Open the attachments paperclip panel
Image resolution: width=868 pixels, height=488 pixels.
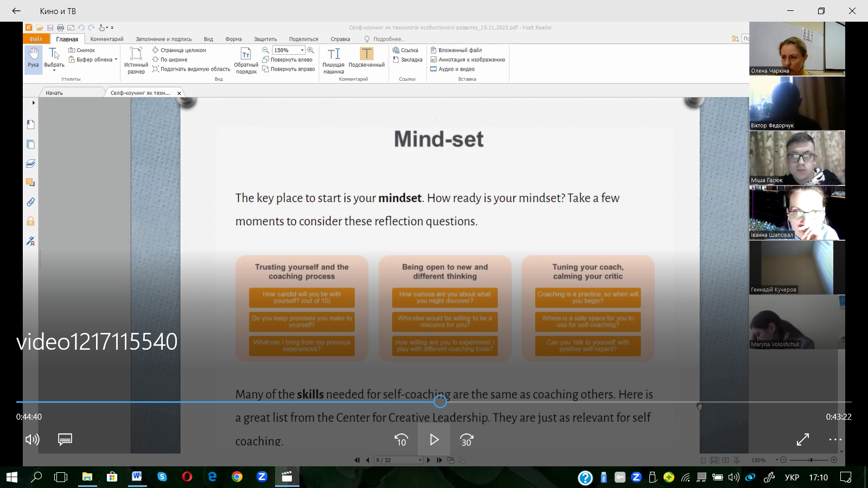point(30,202)
